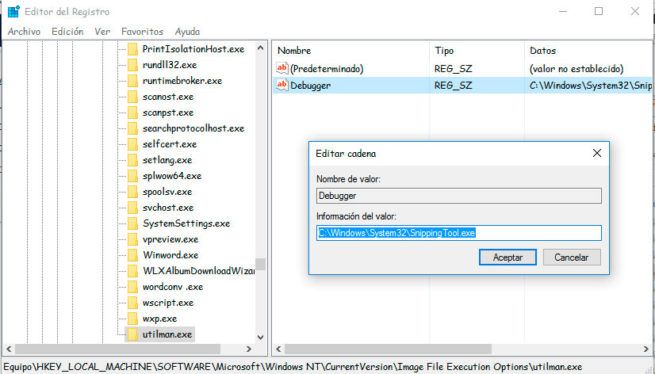Screen dimensions: 655x374
Task: Click the tree pane scroll right arrow
Action: [249, 349]
